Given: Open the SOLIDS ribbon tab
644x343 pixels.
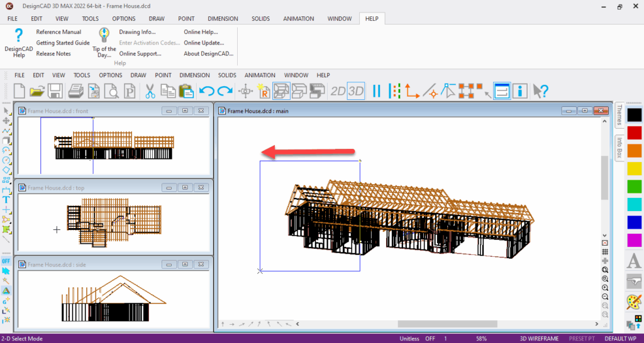Looking at the screenshot, I should coord(260,18).
